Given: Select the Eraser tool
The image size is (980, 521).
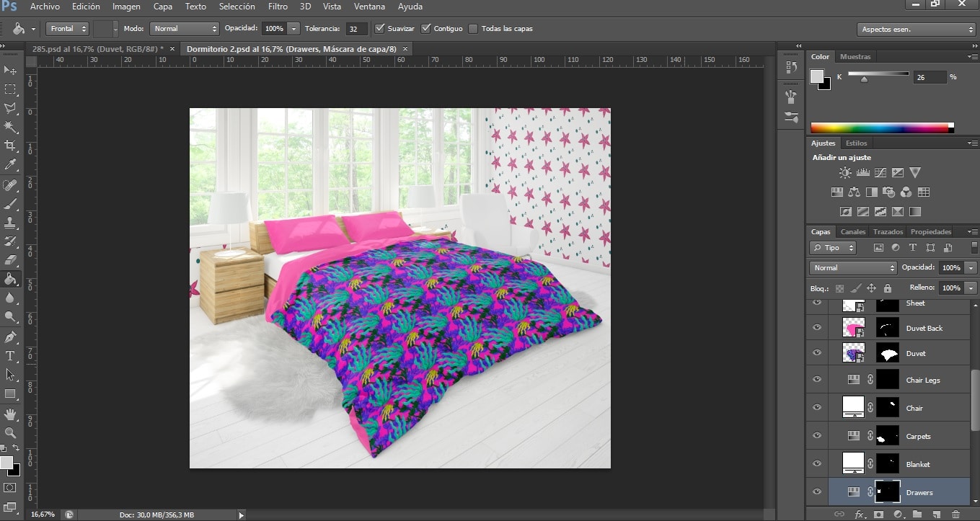Looking at the screenshot, I should tap(11, 260).
